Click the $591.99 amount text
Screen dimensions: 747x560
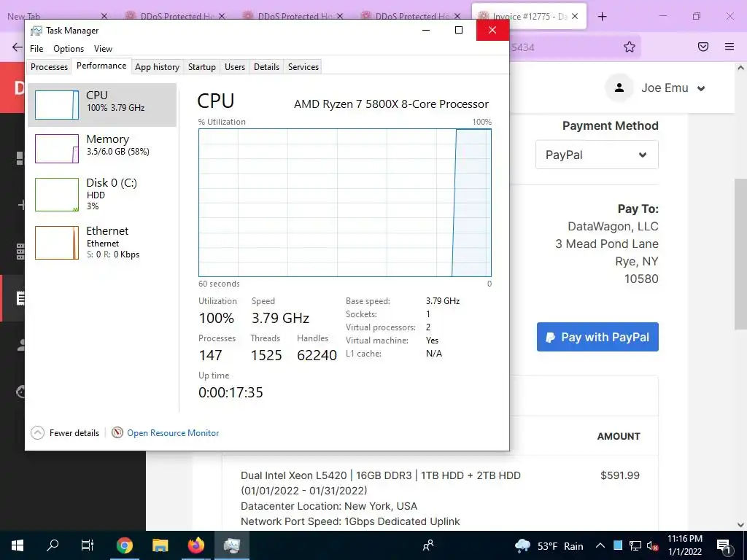coord(620,475)
